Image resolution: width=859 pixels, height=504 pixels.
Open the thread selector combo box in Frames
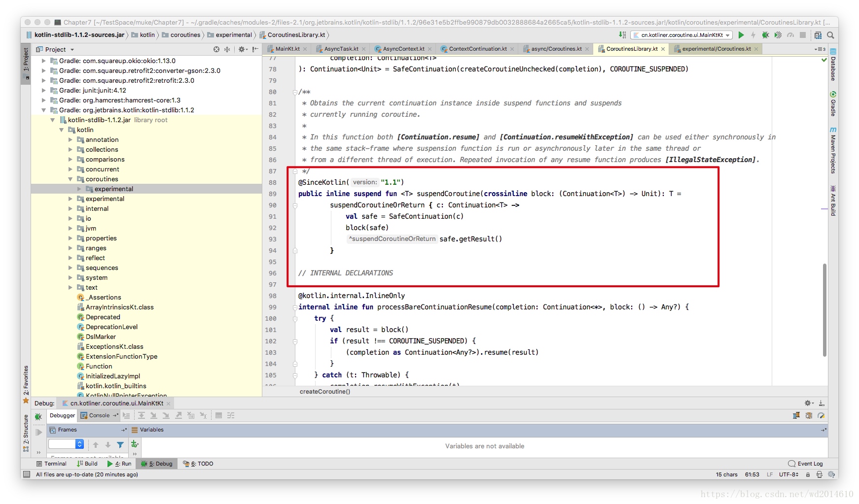[x=66, y=444]
